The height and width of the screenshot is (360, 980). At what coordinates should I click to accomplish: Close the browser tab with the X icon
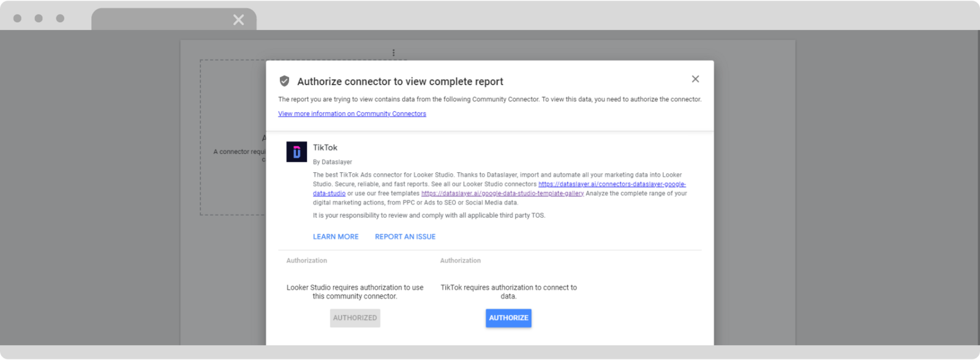(238, 20)
